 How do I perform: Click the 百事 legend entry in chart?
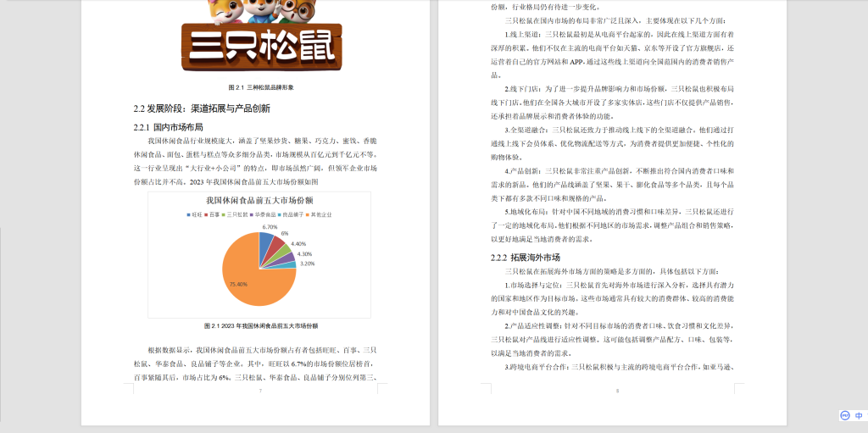(213, 214)
